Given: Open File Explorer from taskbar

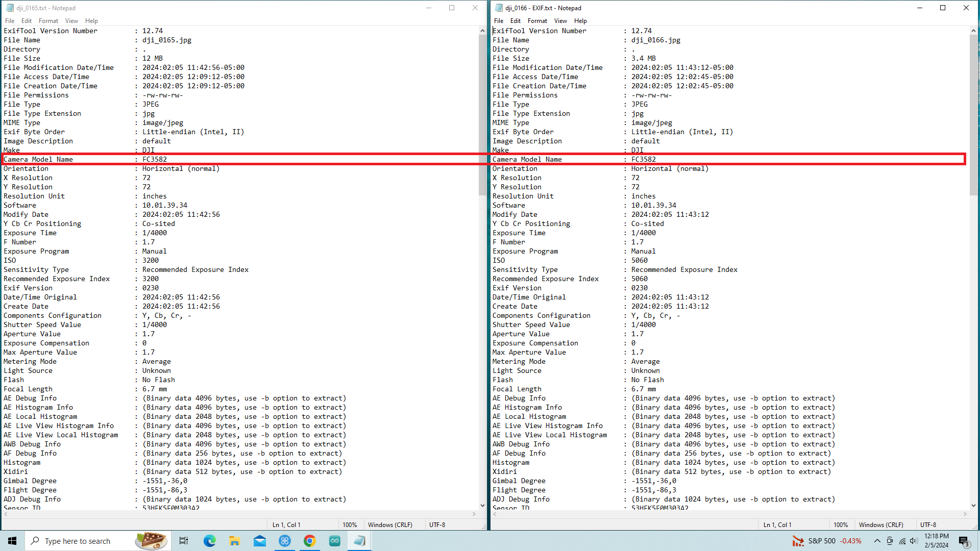Looking at the screenshot, I should click(234, 541).
